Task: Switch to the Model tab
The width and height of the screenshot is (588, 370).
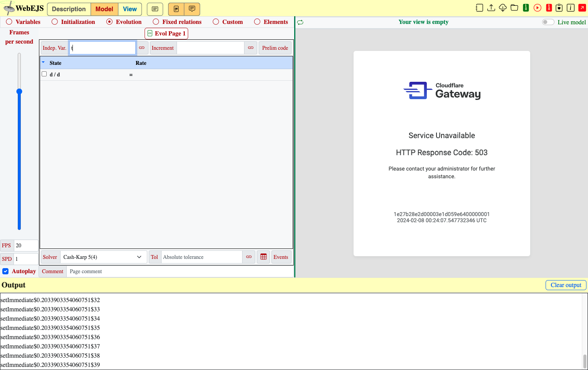Action: (x=104, y=9)
